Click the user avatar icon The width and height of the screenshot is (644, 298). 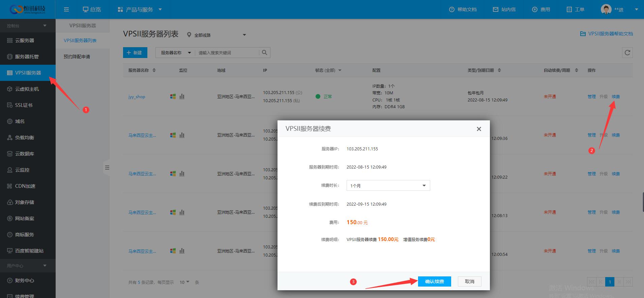pos(606,9)
